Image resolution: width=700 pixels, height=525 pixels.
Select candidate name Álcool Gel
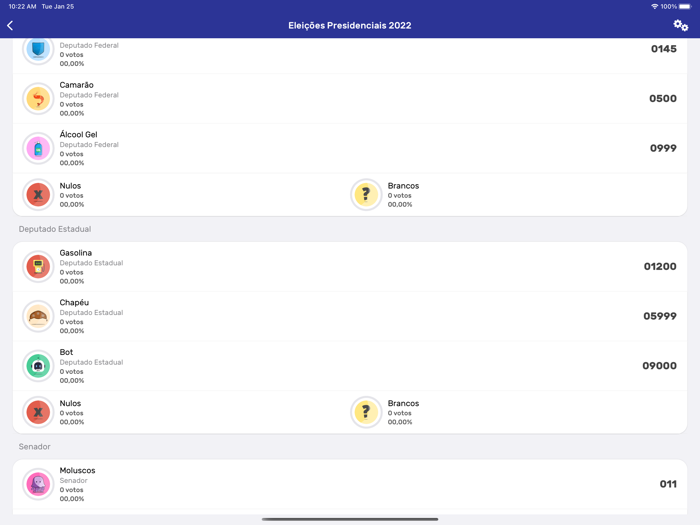click(x=79, y=134)
